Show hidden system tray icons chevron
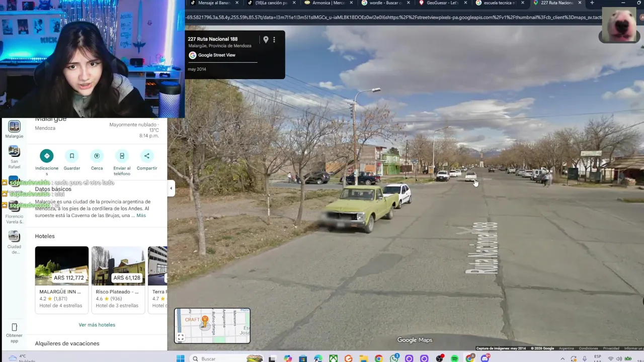 562,359
